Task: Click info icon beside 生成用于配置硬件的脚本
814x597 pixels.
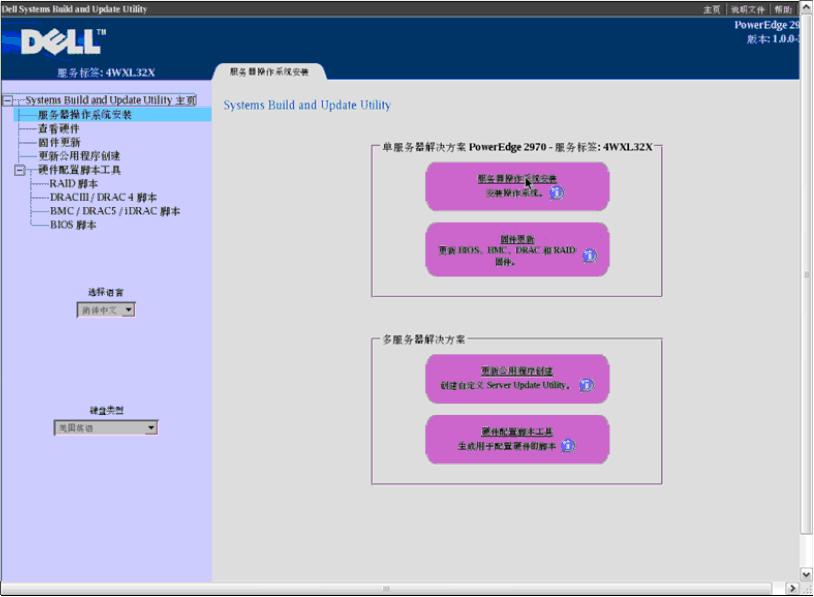Action: 568,445
